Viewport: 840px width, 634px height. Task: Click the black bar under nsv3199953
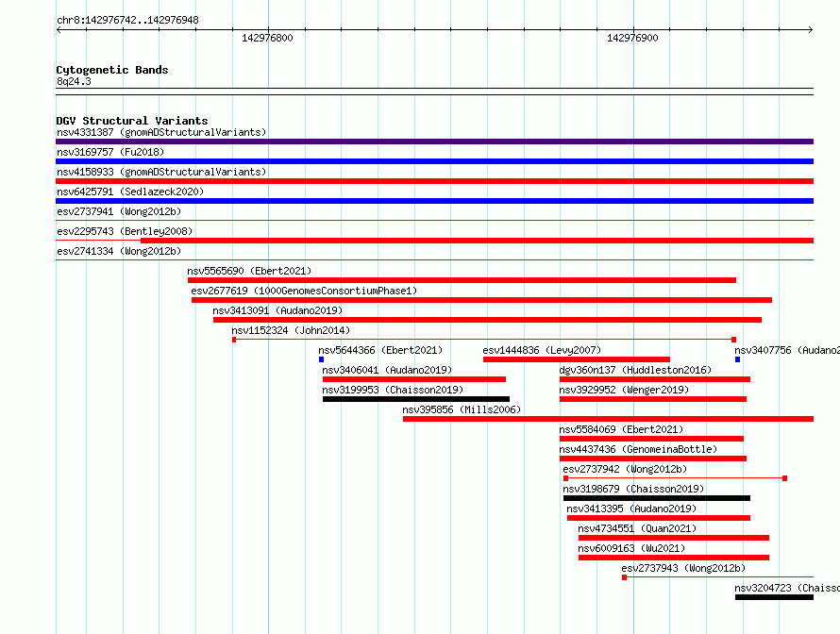click(416, 399)
